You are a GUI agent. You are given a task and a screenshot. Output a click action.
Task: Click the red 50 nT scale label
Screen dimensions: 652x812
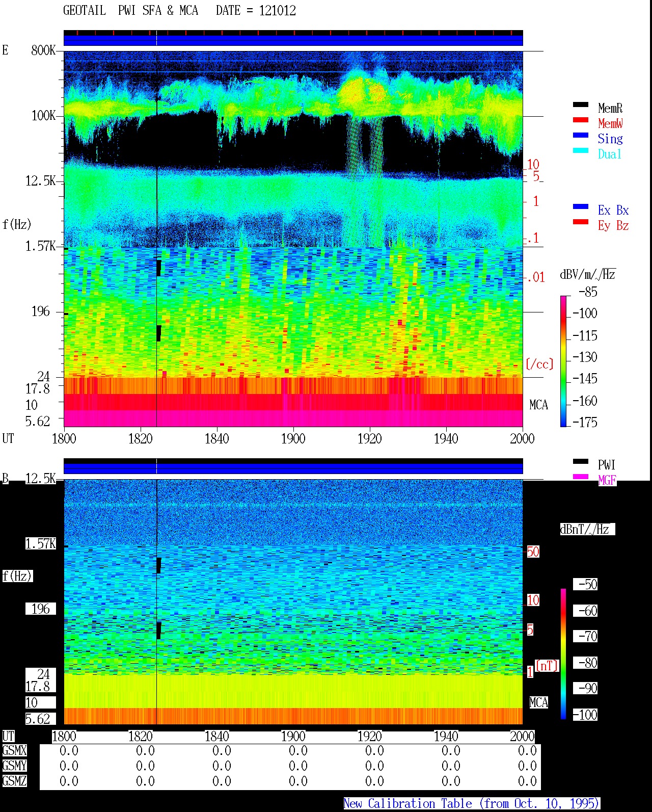coord(533,552)
